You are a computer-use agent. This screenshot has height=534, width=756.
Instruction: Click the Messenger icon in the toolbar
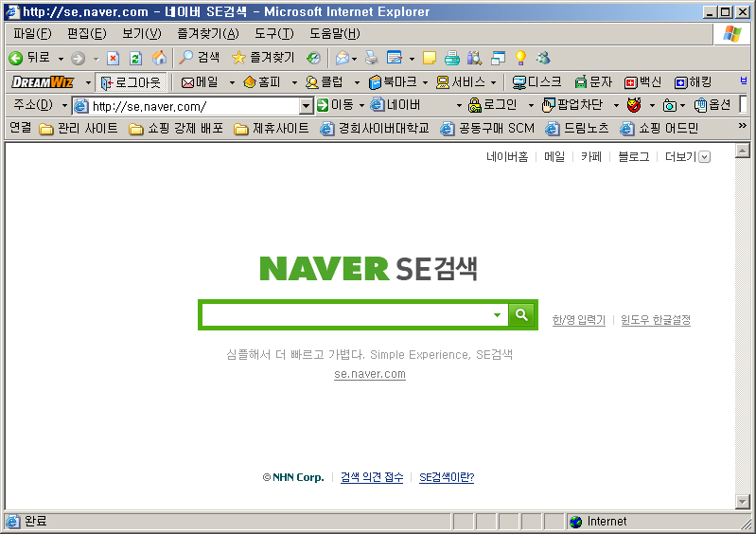point(543,59)
